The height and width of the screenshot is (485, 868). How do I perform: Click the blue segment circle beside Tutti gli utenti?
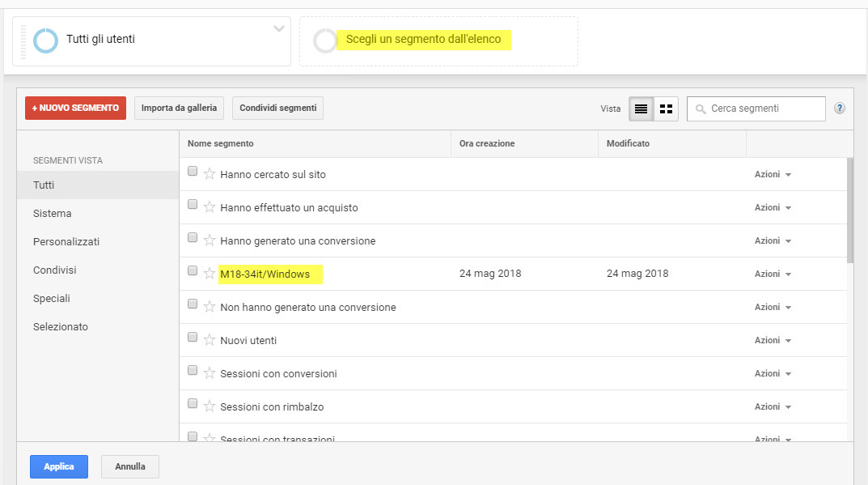point(45,40)
